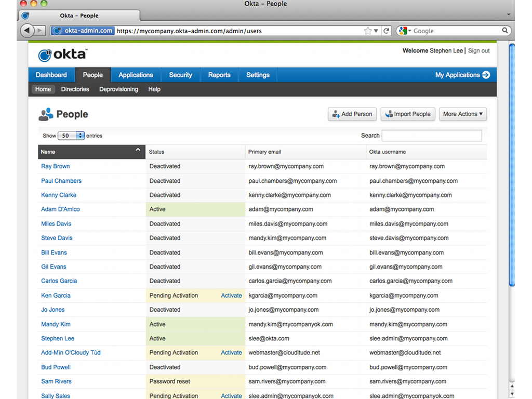Activate Ken Garcia's pending account
Viewport: 532px width, 399px height.
point(231,296)
